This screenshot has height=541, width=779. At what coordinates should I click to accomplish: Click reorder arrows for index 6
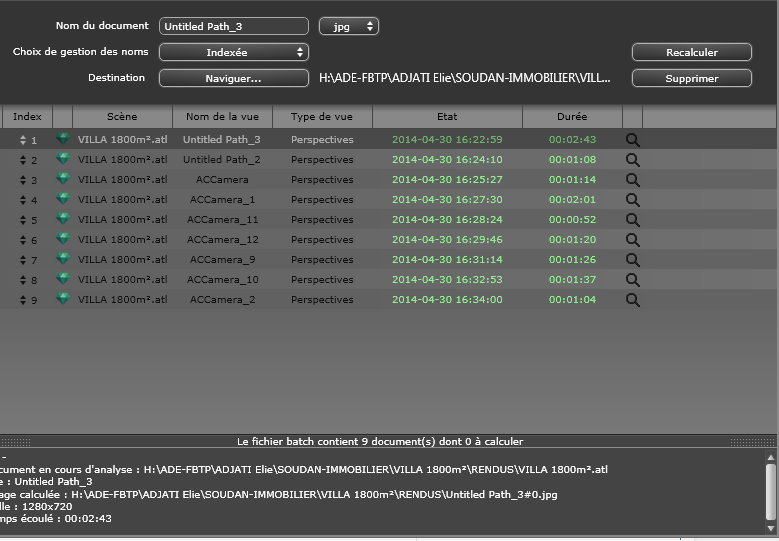click(23, 240)
